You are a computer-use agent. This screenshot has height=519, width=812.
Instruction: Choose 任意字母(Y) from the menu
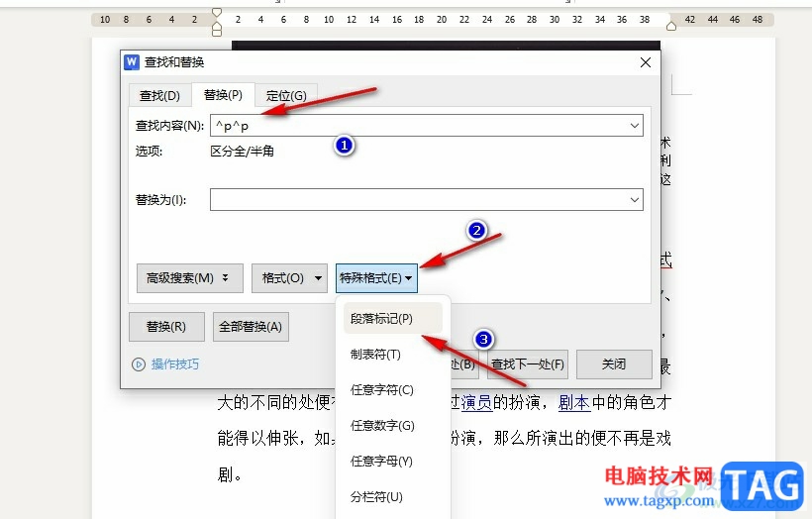[392, 461]
